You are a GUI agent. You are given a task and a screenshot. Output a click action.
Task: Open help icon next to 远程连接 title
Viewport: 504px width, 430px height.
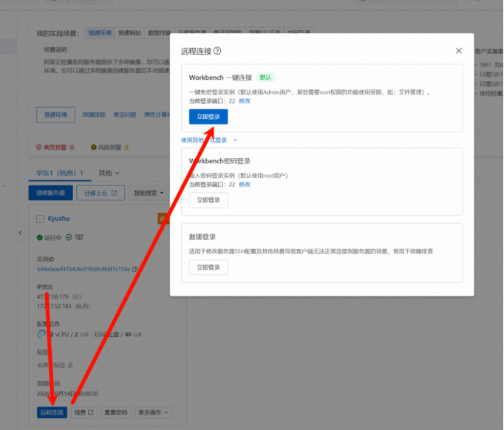point(217,51)
